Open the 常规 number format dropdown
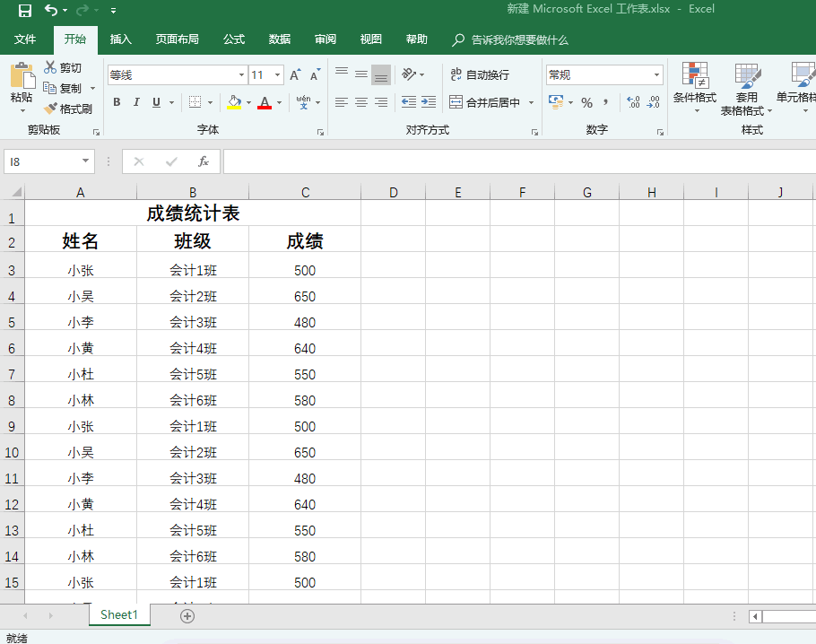816x644 pixels. coord(656,75)
